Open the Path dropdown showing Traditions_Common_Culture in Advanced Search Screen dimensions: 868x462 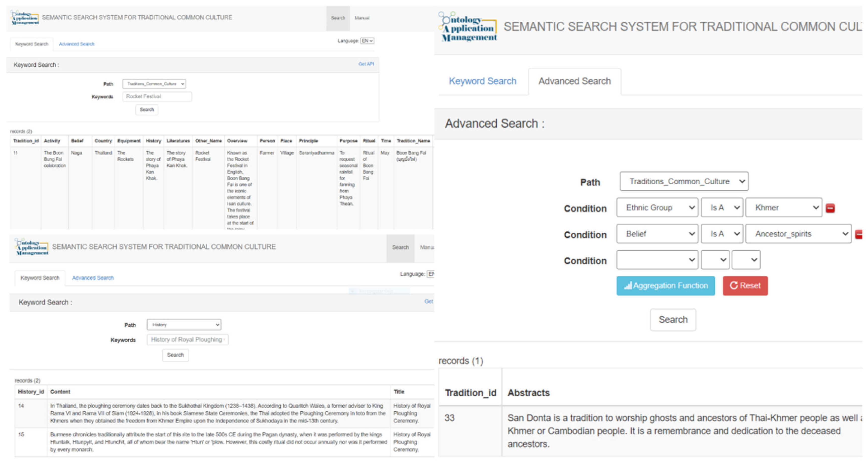(684, 182)
